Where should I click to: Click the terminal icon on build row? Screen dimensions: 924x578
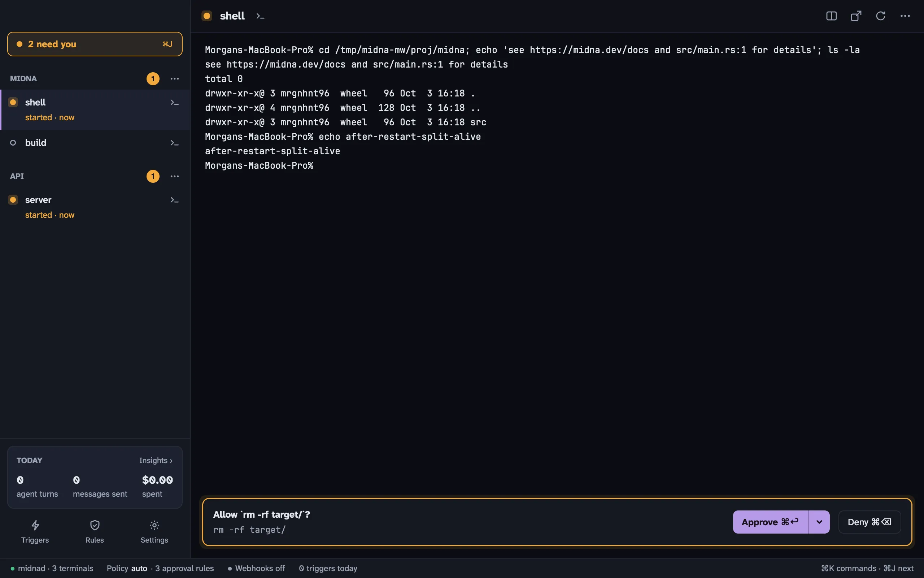(x=174, y=143)
